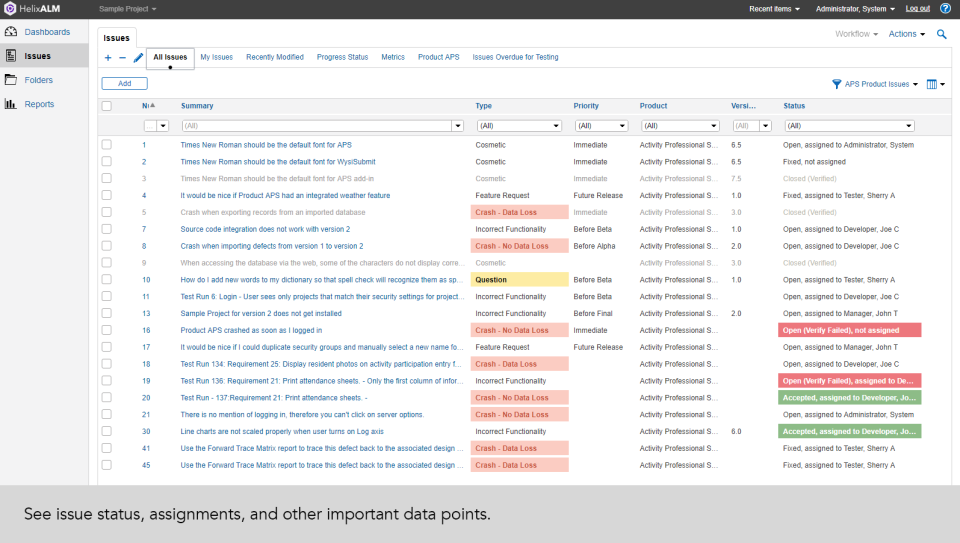Click the search magnifier icon
This screenshot has height=543, width=960.
pos(941,34)
